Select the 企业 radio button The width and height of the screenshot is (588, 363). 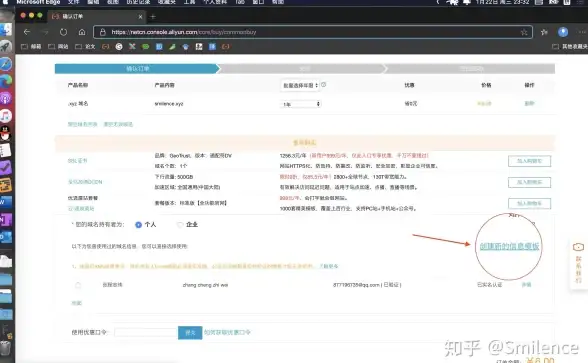pos(180,225)
